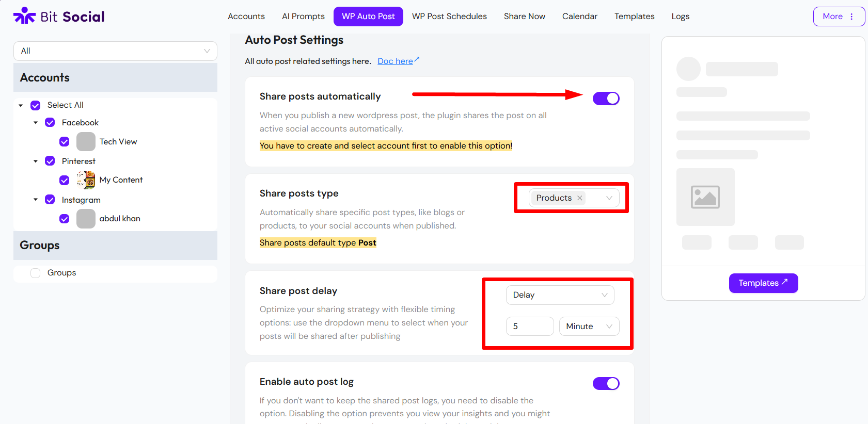Viewport: 868px width, 424px height.
Task: Disable the Share posts automatically toggle
Action: coord(606,98)
